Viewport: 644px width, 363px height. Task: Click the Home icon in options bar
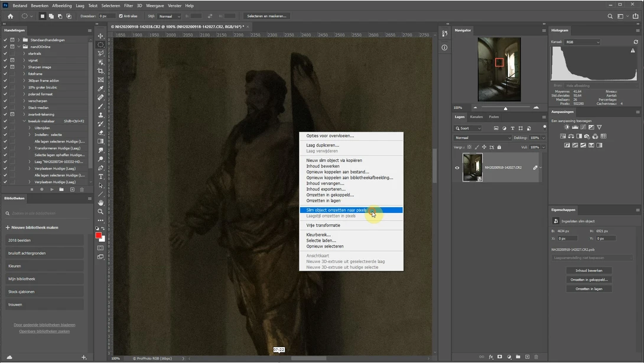click(x=10, y=16)
